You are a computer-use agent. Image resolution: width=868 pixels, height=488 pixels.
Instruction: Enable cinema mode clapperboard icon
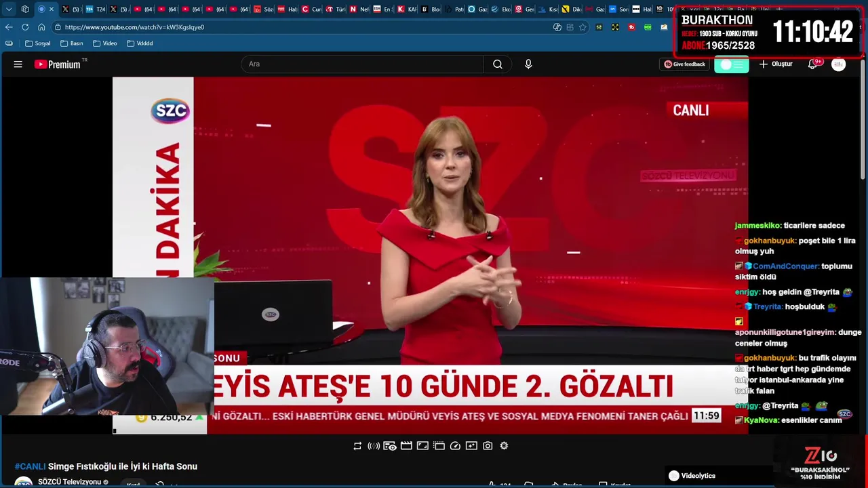[x=406, y=446]
